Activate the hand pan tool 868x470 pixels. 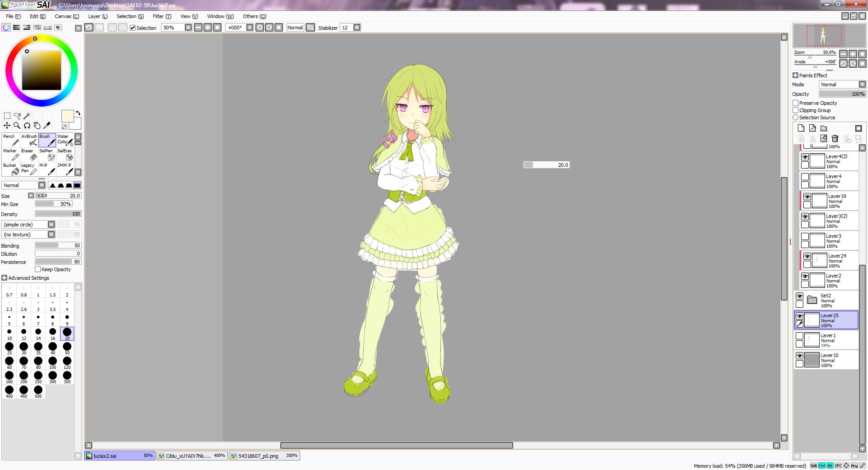(37, 126)
